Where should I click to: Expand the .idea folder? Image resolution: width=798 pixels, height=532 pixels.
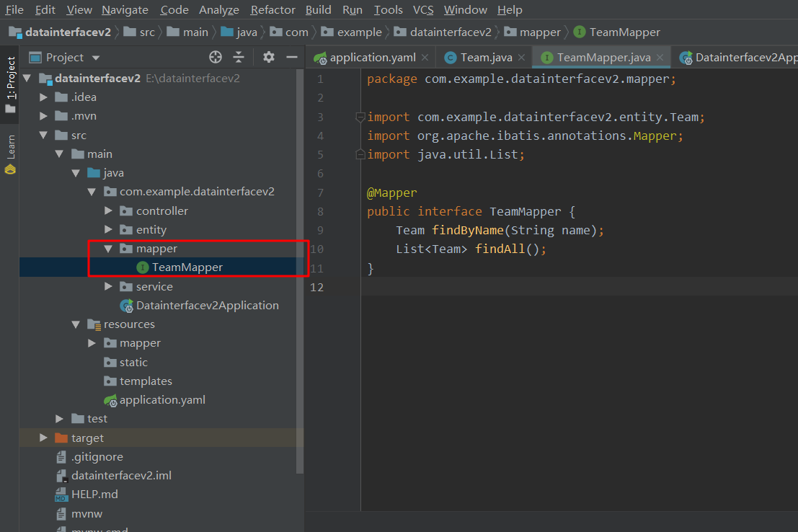tap(43, 97)
